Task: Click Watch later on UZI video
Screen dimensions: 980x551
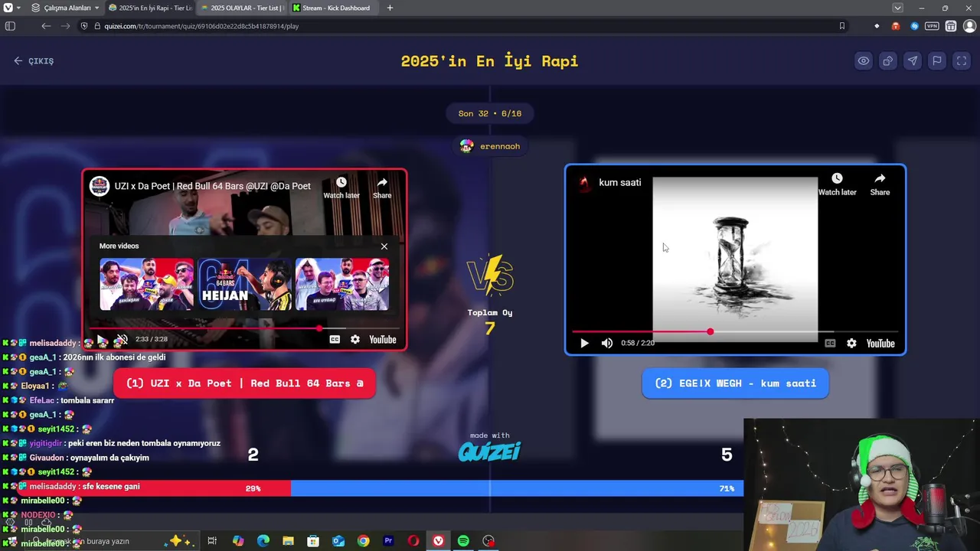Action: pyautogui.click(x=341, y=187)
